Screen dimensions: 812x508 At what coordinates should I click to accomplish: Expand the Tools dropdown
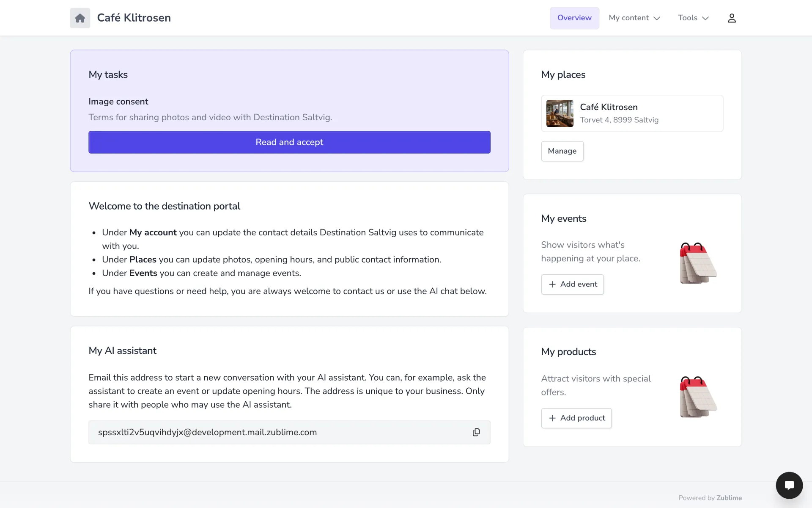point(693,18)
